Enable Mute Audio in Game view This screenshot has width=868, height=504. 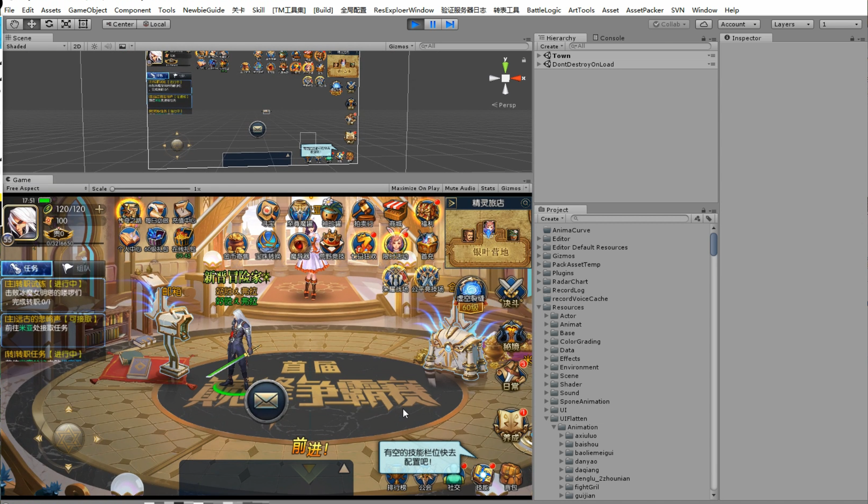(x=460, y=188)
